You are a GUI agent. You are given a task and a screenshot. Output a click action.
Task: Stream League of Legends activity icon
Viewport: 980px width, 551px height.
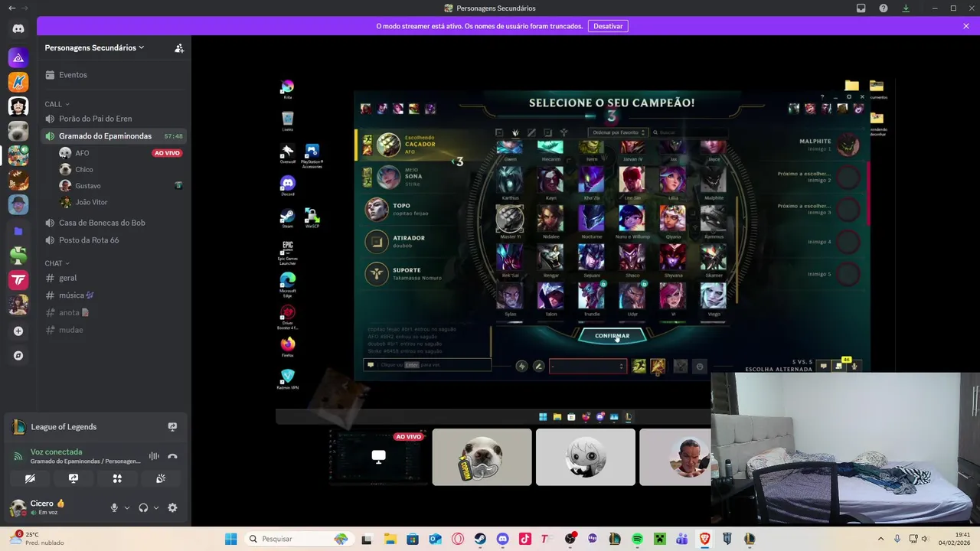172,427
